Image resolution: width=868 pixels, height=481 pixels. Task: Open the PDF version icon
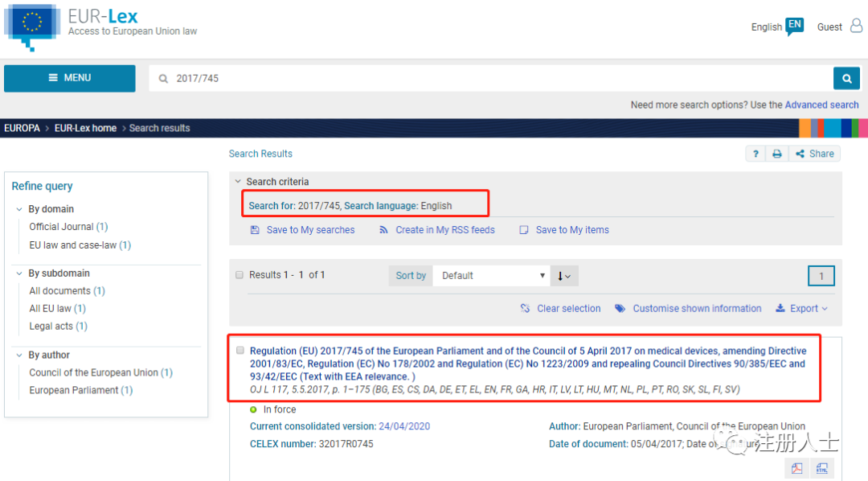click(x=797, y=468)
